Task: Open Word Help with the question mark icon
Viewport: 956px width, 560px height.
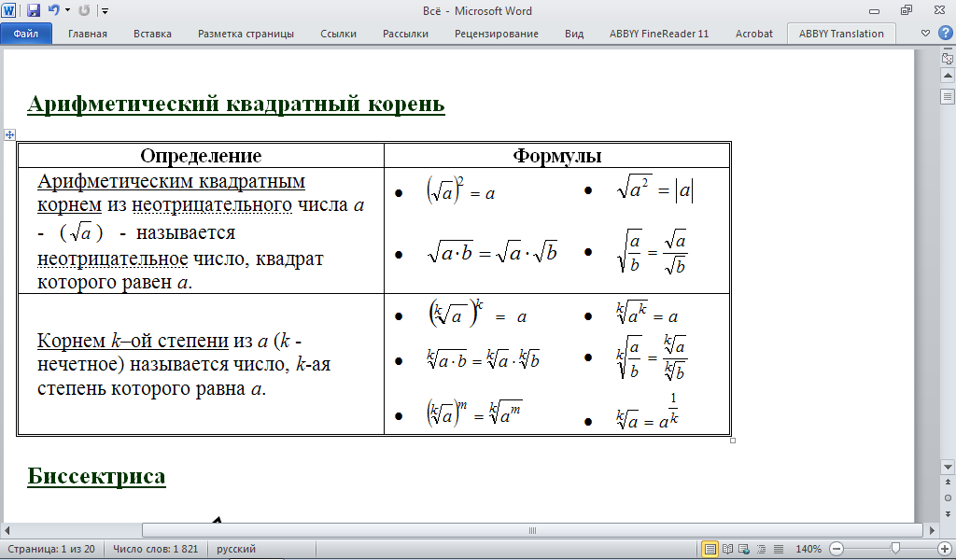Action: pos(945,33)
